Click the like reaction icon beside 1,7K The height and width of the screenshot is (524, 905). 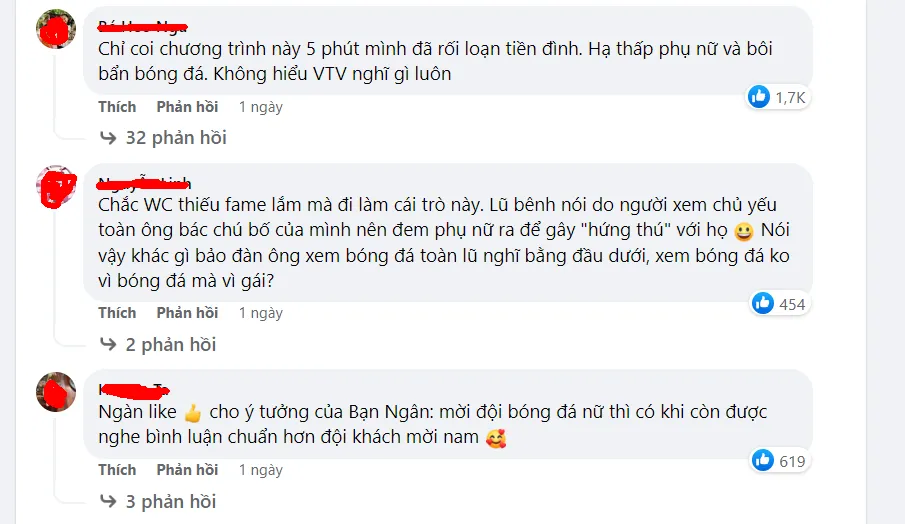pos(760,97)
